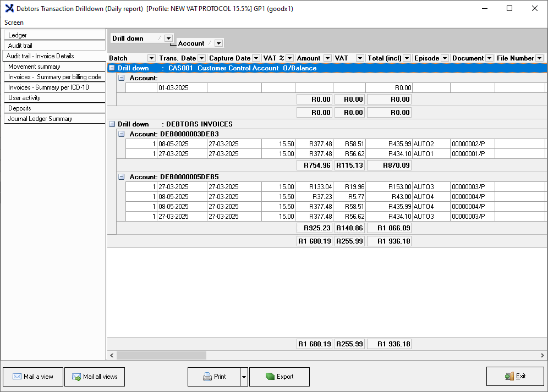The height and width of the screenshot is (392, 548).
Task: Open the Amount column filter dropdown
Action: [x=327, y=58]
